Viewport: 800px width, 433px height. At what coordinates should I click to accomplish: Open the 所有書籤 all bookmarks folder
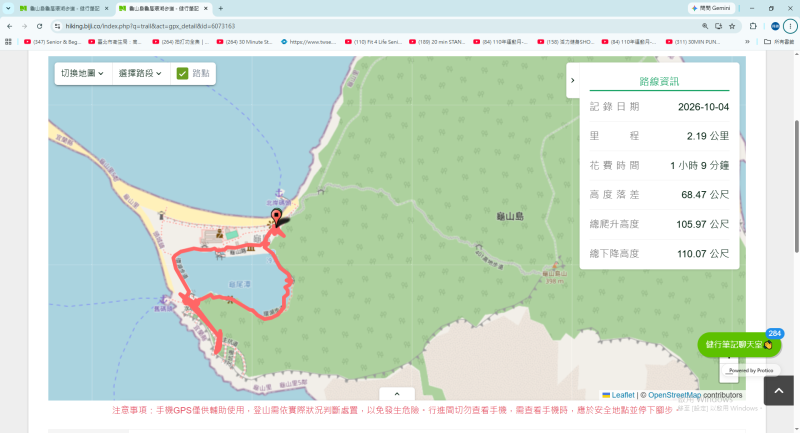click(779, 42)
